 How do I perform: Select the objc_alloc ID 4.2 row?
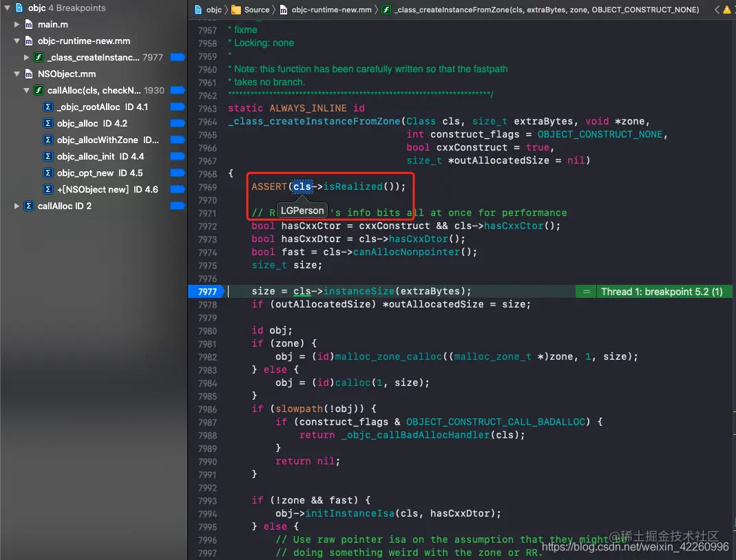click(94, 123)
